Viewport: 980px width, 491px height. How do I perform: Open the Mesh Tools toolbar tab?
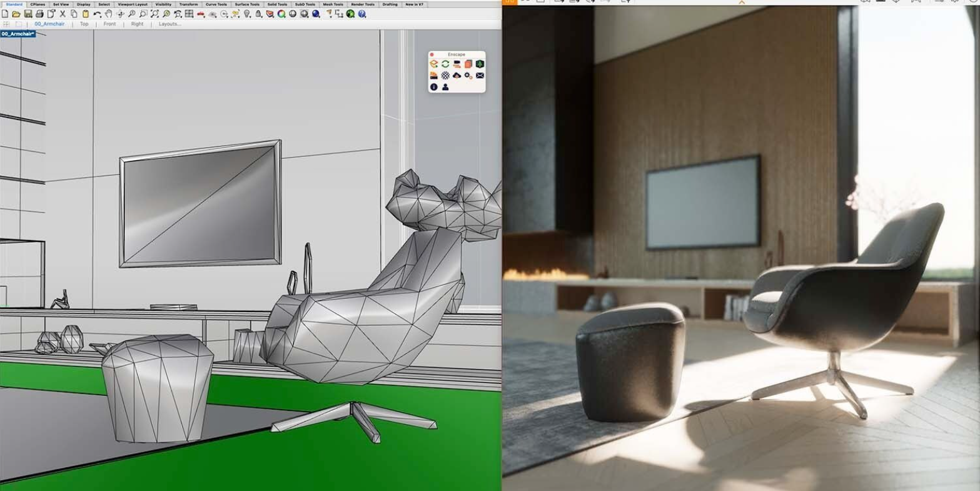point(333,4)
